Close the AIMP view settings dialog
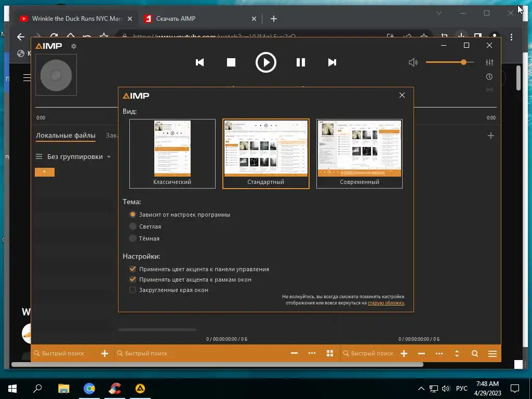Screen dimensions: 532x399 pyautogui.click(x=402, y=96)
